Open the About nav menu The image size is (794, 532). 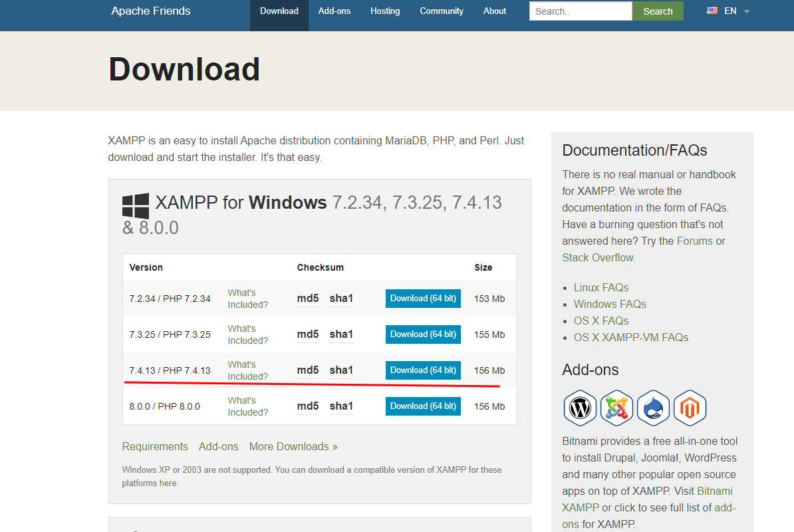494,11
